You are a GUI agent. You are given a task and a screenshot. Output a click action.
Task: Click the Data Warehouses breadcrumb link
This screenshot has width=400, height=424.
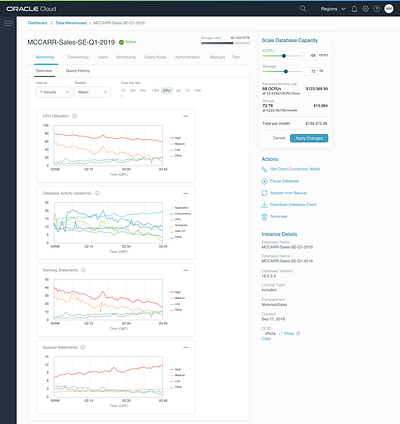point(71,23)
